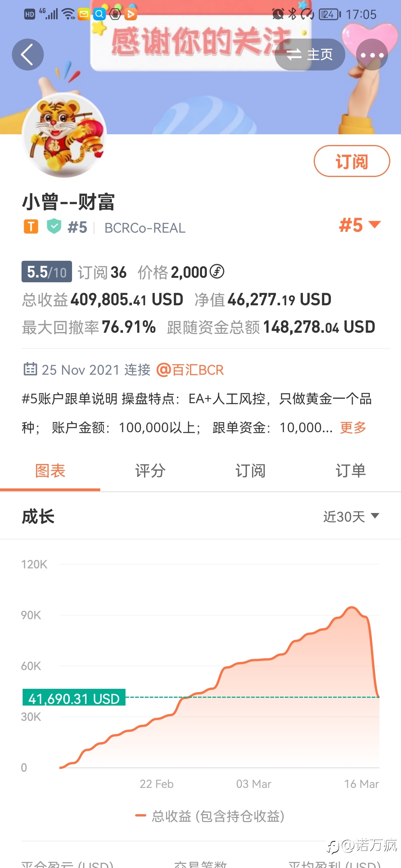Tap the 订阅 subscribe button
This screenshot has width=401, height=868.
click(x=352, y=161)
